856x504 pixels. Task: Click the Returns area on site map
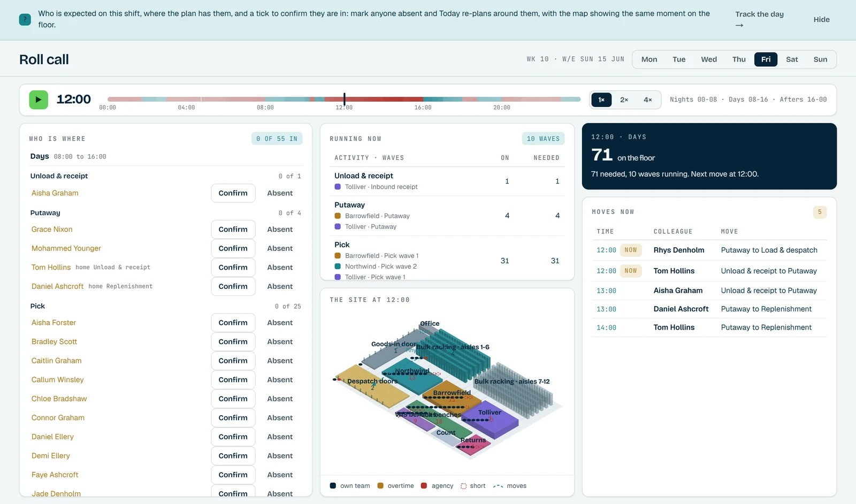click(472, 445)
